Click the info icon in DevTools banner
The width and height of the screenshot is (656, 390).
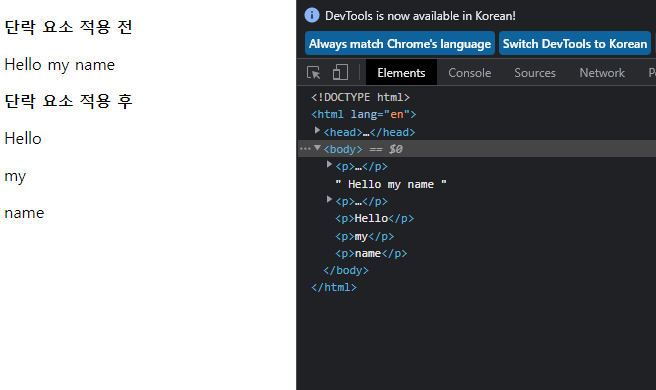coord(312,15)
